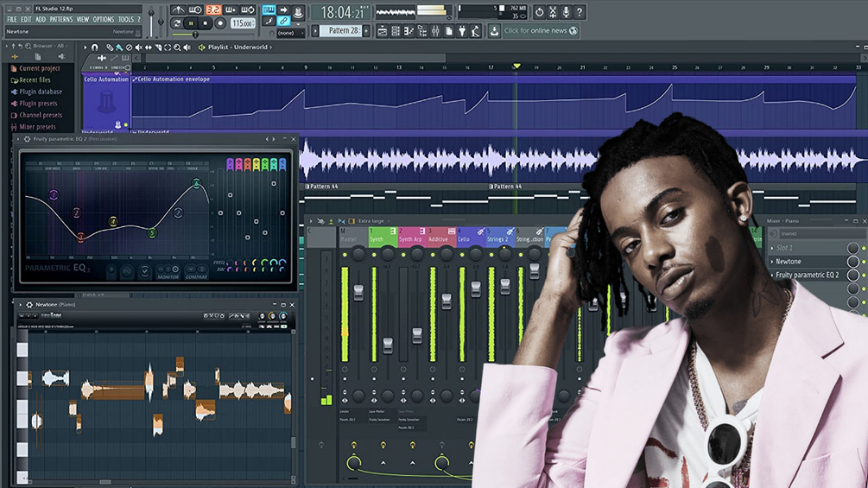Screen dimensions: 868x488
Task: Open the (none) snap dropdown in toolbar
Action: click(x=290, y=33)
